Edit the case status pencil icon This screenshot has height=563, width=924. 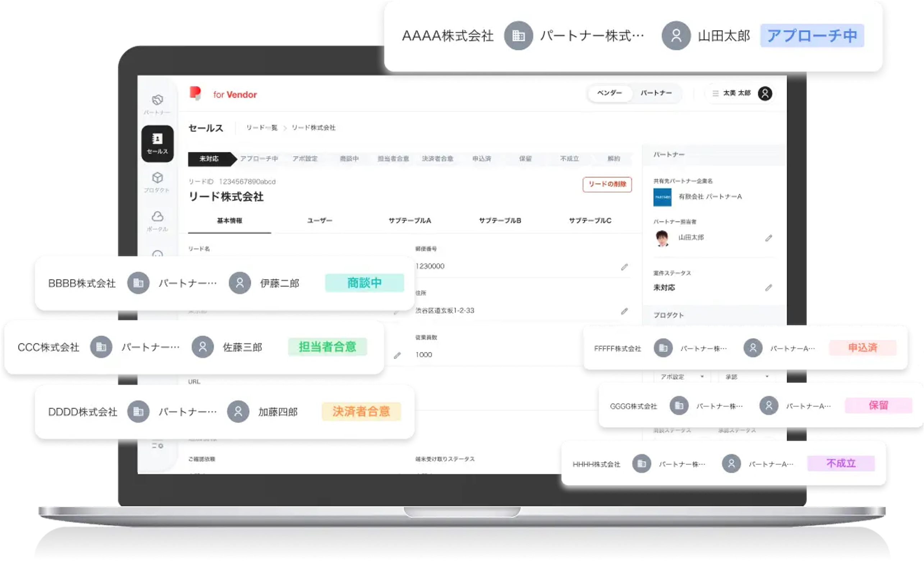click(x=768, y=287)
